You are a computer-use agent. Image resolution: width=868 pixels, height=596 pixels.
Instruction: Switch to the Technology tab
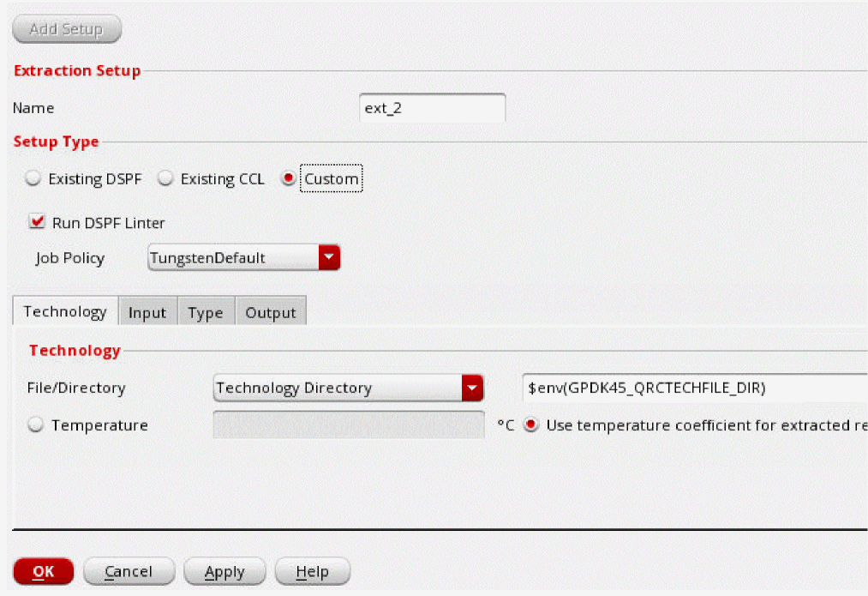pyautogui.click(x=65, y=311)
